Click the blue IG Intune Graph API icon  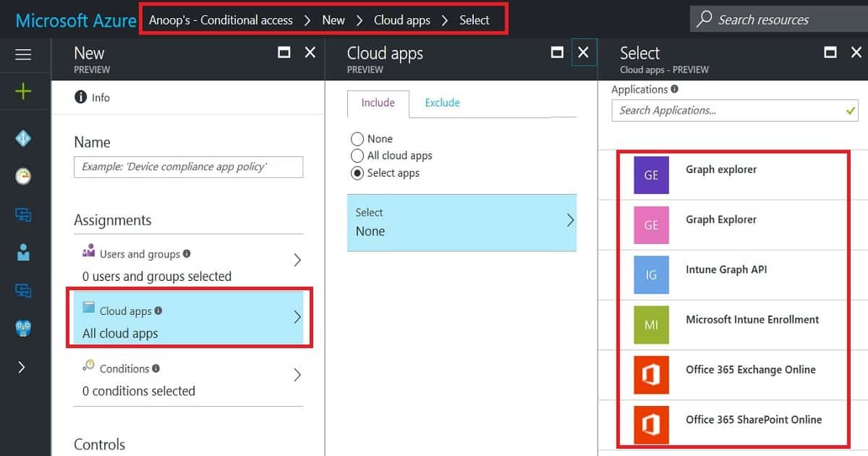click(651, 275)
